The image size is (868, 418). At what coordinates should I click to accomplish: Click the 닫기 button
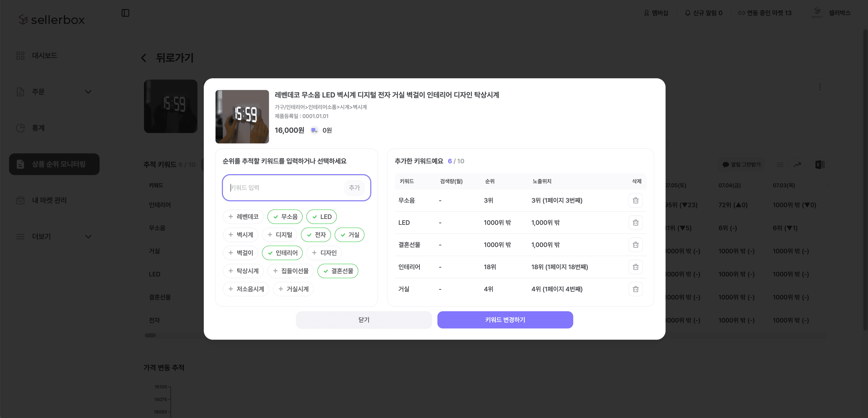[x=364, y=320]
